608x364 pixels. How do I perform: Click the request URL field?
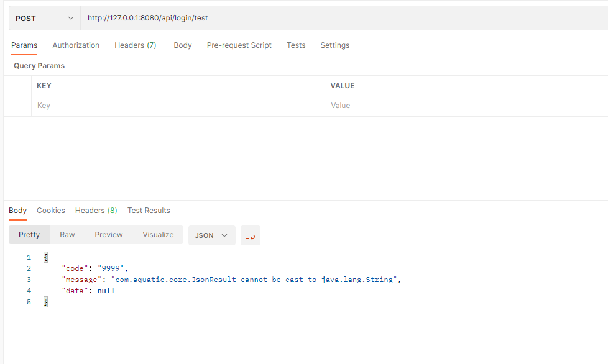click(x=344, y=18)
